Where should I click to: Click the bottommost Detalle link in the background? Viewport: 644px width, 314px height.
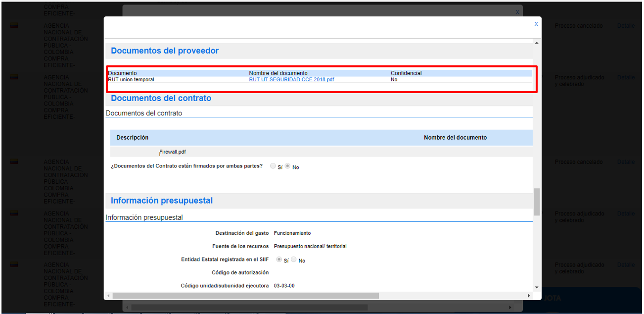(x=626, y=265)
